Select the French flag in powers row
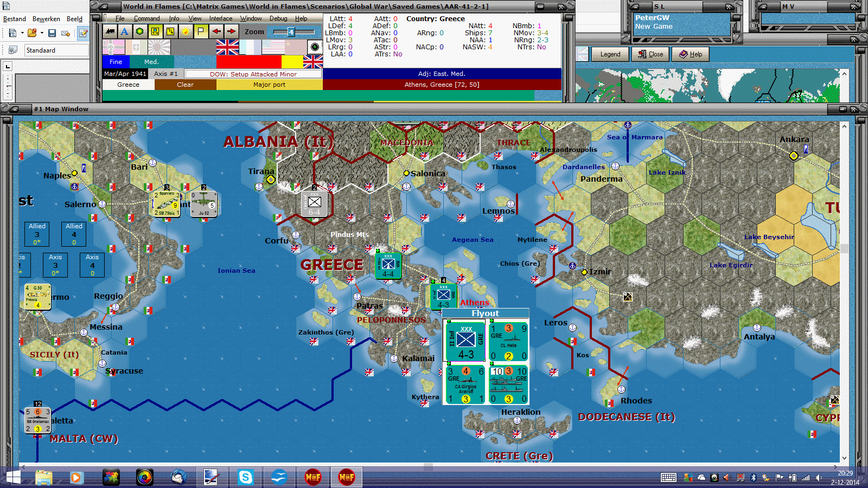 pyautogui.click(x=250, y=47)
